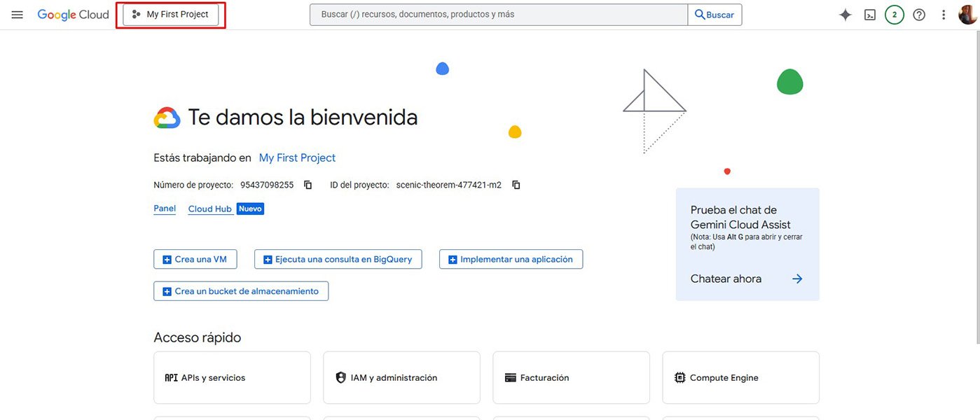Open the Facturación quick access card
Viewport: 980px width, 420px height.
click(571, 377)
